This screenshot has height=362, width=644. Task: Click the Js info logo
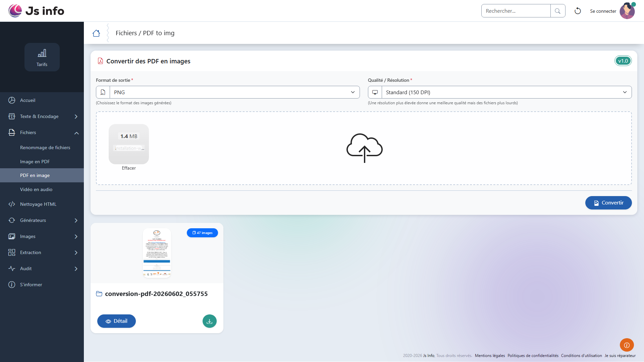pyautogui.click(x=36, y=11)
